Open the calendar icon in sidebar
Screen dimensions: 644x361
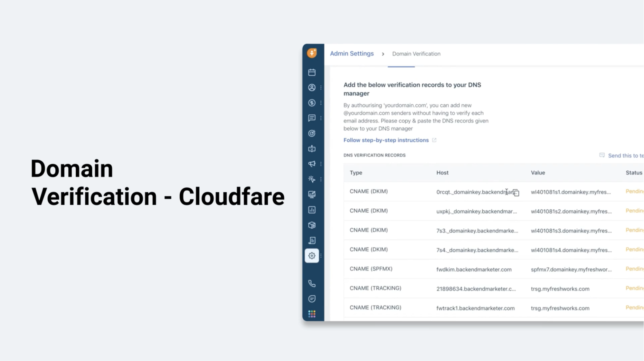coord(312,72)
